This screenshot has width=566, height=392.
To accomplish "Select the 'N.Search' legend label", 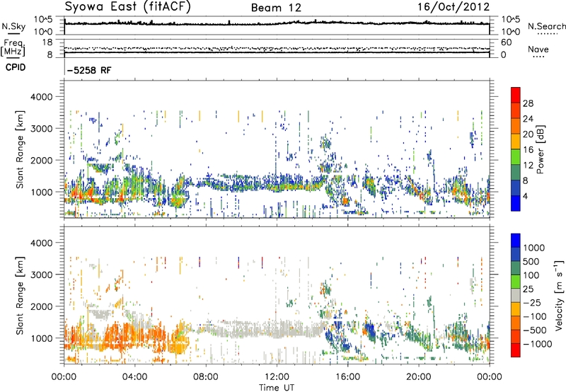I will (x=546, y=26).
